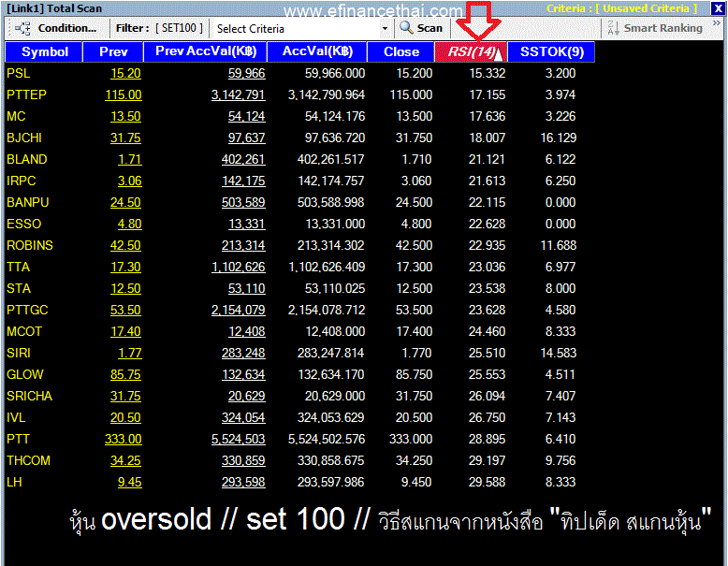Click GLOW previous price 85.75
The image size is (728, 566).
pyautogui.click(x=125, y=374)
